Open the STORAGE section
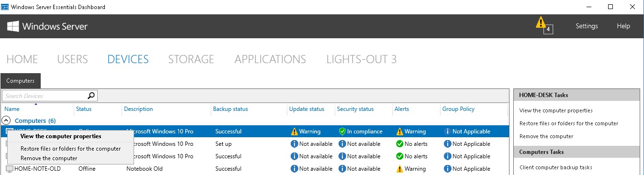The height and width of the screenshot is (175, 644). [x=191, y=59]
